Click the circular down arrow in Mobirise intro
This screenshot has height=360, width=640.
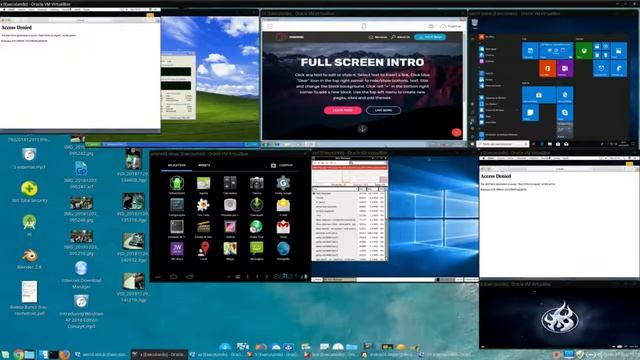point(362,129)
